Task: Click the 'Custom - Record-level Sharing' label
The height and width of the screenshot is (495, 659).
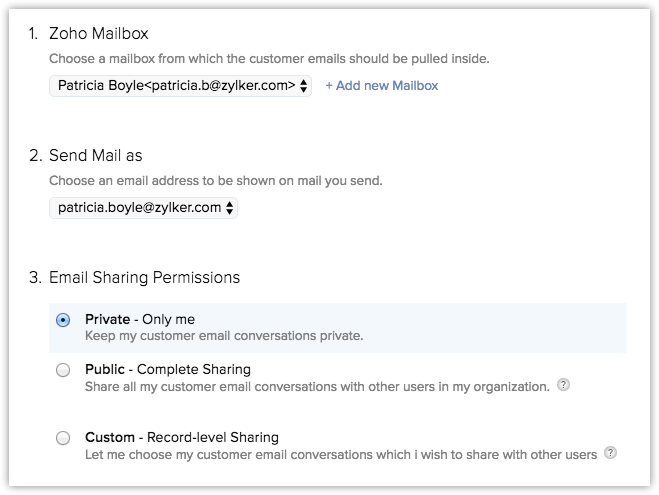Action: tap(182, 437)
